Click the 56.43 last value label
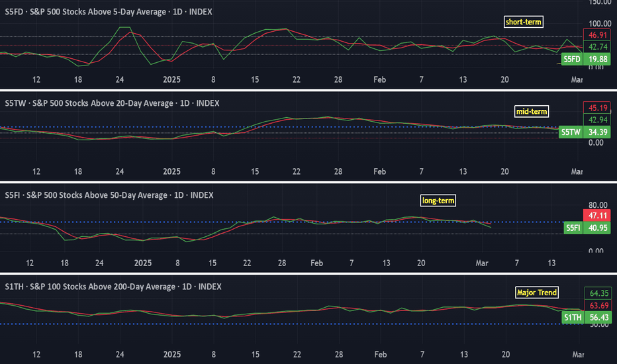This screenshot has width=617, height=364. [x=598, y=318]
